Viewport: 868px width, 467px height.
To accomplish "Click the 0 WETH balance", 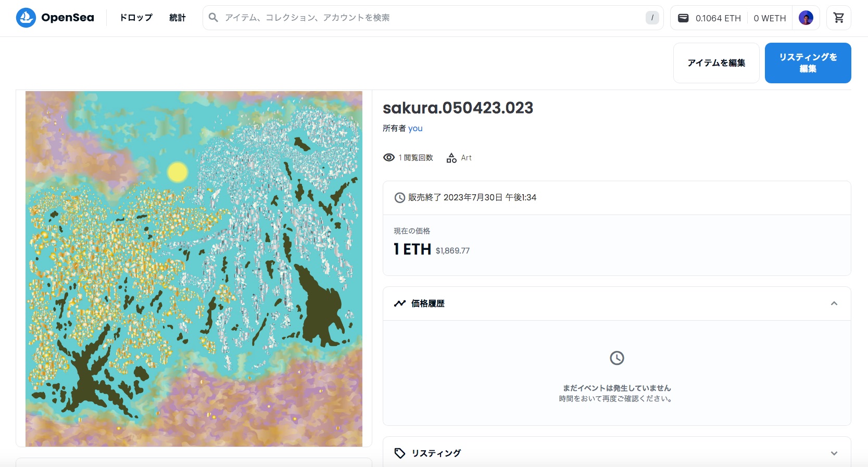I will [x=770, y=18].
